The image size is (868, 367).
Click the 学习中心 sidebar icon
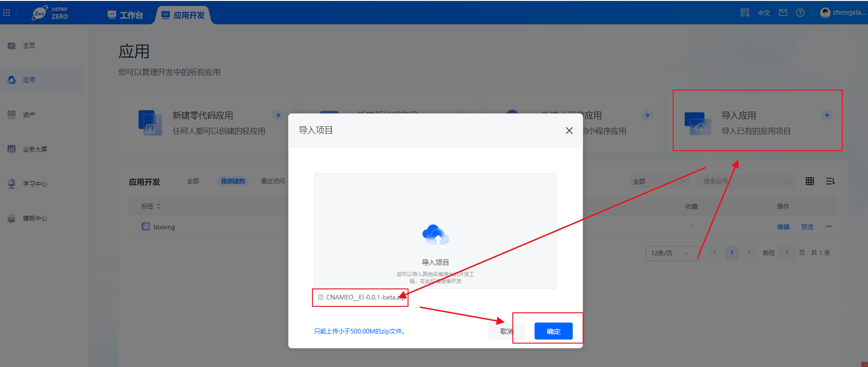pyautogui.click(x=11, y=183)
